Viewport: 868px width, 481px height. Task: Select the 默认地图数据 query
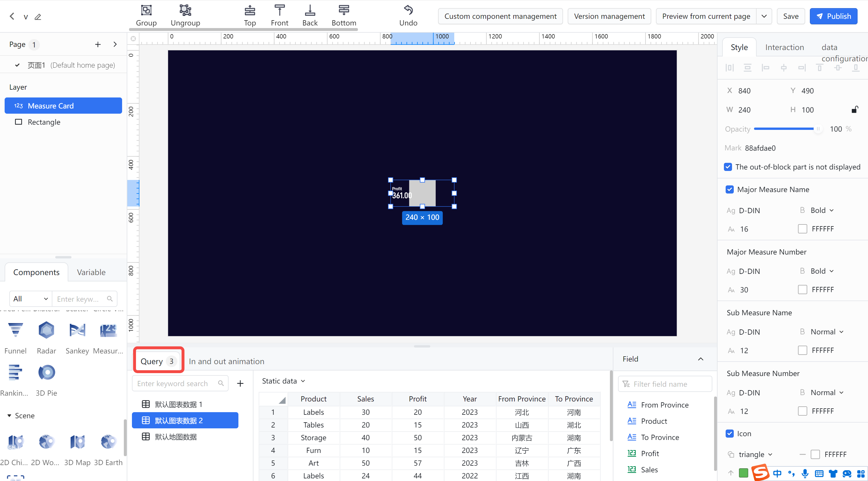coord(185,437)
